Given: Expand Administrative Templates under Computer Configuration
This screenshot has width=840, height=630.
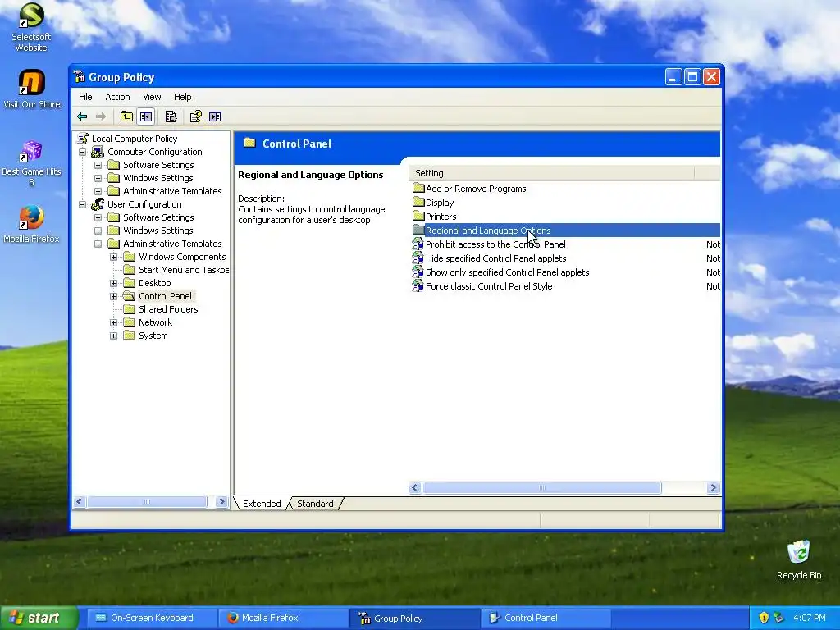Looking at the screenshot, I should [98, 191].
